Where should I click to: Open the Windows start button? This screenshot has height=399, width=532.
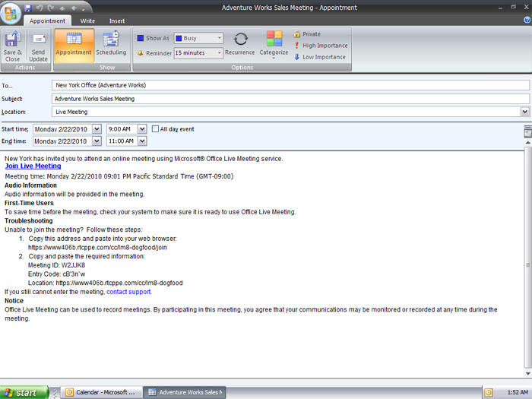pos(24,393)
